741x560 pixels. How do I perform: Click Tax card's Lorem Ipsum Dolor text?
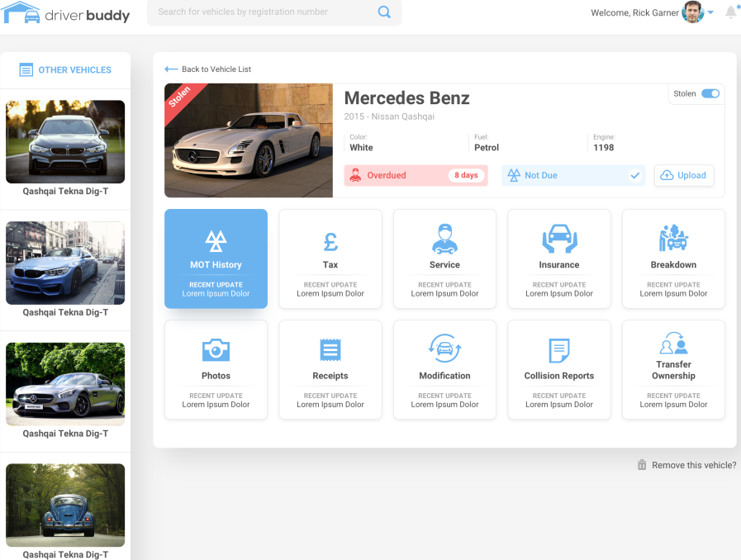pos(330,293)
